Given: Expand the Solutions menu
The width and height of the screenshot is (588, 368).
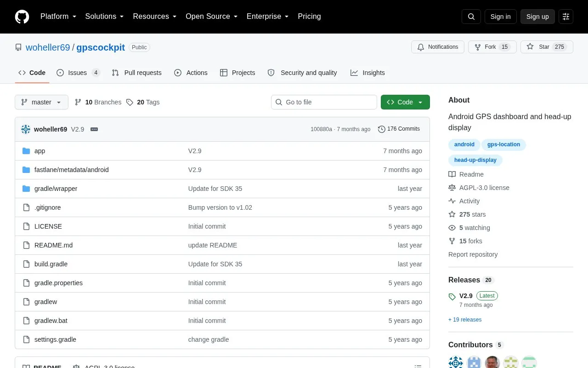Looking at the screenshot, I should point(105,17).
